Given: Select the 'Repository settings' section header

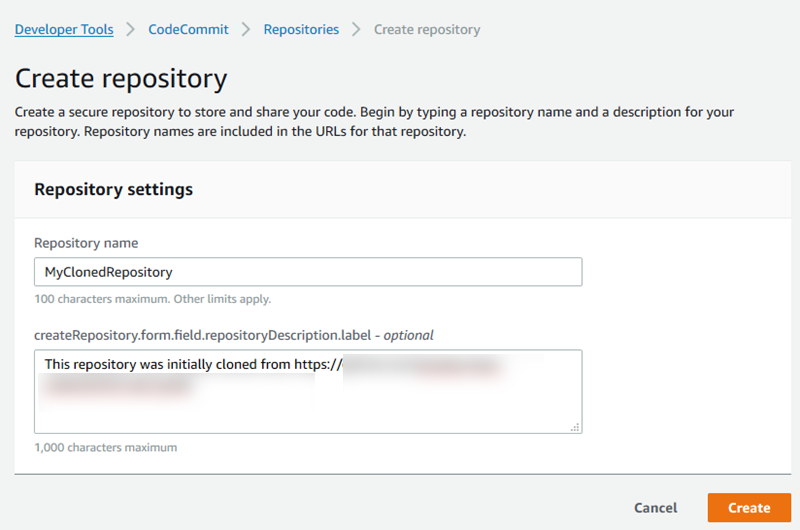Looking at the screenshot, I should pyautogui.click(x=114, y=189).
